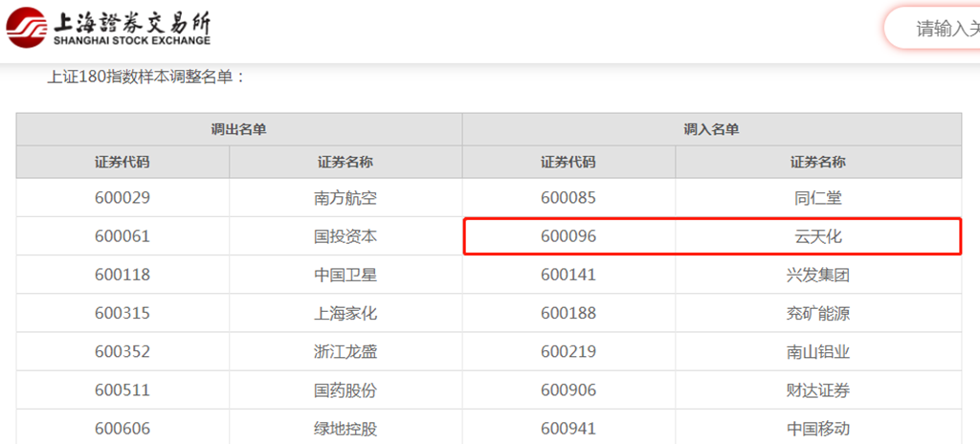Select the highlighted 云天化 name cell
Image resolution: width=980 pixels, height=444 pixels.
click(817, 236)
